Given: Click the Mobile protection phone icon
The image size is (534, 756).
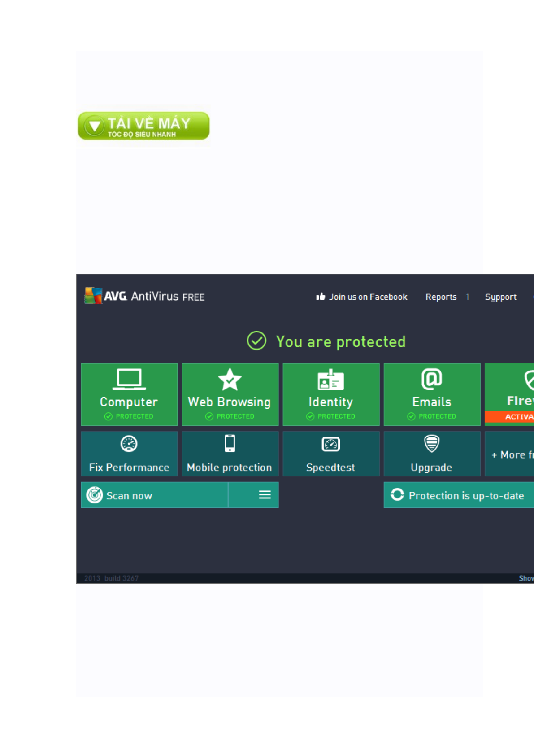Looking at the screenshot, I should coord(230,443).
